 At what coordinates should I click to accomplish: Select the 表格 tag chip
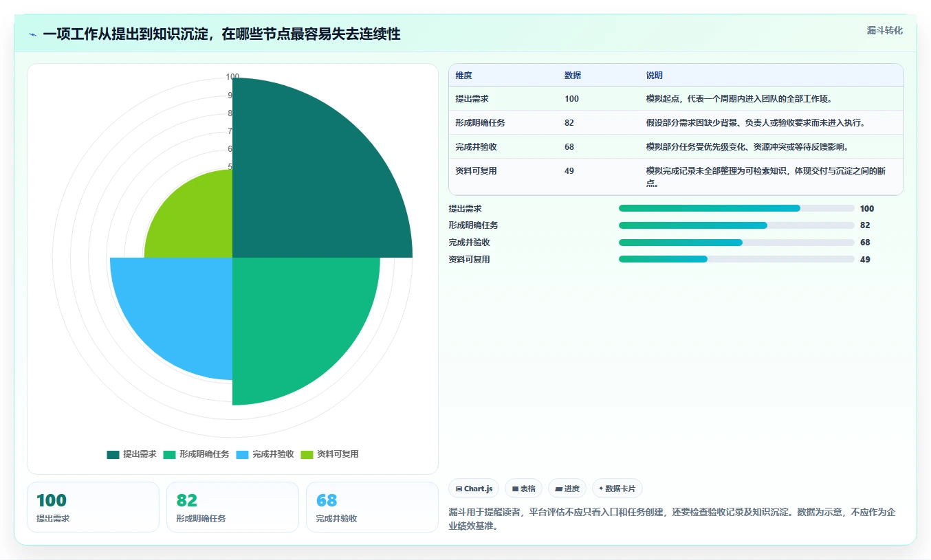point(523,489)
